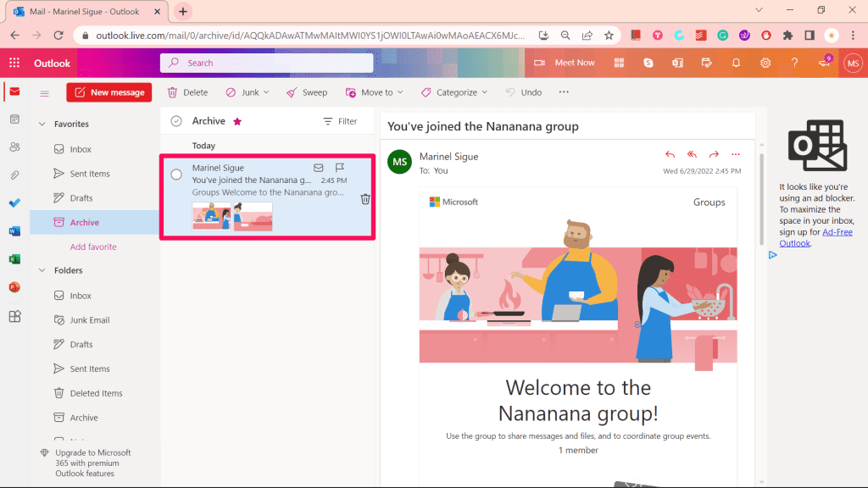This screenshot has width=868, height=488.
Task: Open Settings gear in top bar
Action: [x=765, y=63]
